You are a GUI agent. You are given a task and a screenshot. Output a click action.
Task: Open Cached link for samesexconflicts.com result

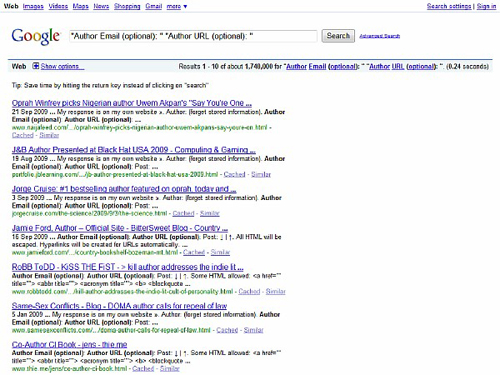227,330
